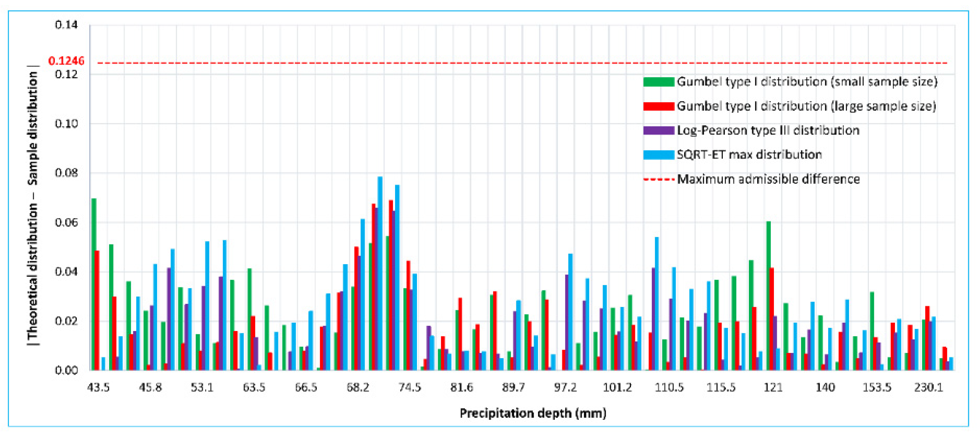Click the 0.08 y-axis tick label
Image resolution: width=980 pixels, height=438 pixels.
[66, 173]
